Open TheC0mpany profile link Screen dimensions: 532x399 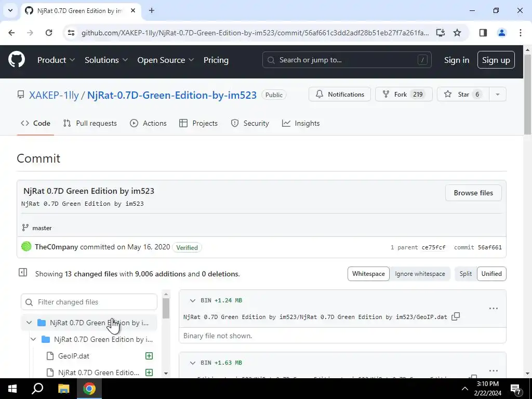[56, 247]
